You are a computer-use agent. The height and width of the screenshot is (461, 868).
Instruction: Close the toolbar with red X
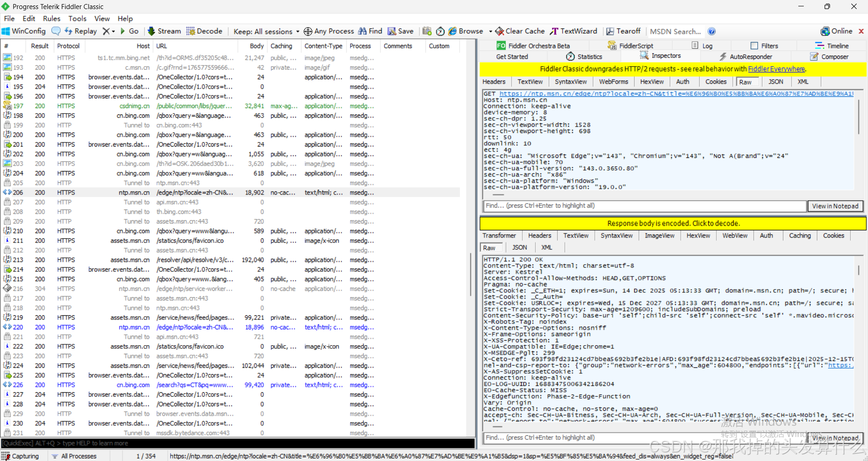[x=861, y=31]
